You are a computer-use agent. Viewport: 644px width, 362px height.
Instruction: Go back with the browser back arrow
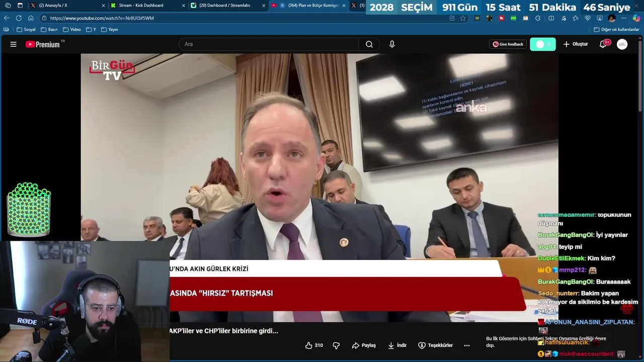tap(7, 18)
